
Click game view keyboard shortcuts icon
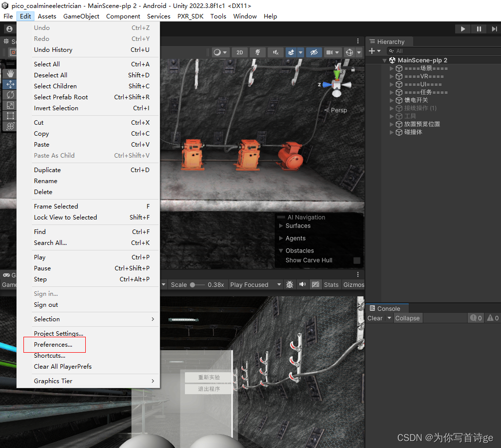pyautogui.click(x=316, y=284)
